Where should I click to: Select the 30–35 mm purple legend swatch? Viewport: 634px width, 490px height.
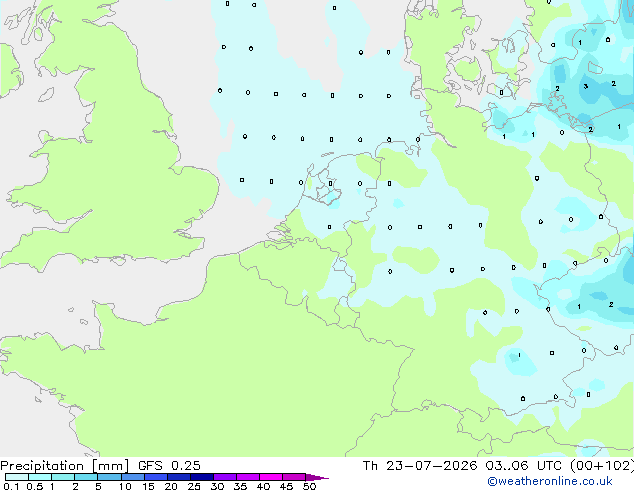[225, 477]
